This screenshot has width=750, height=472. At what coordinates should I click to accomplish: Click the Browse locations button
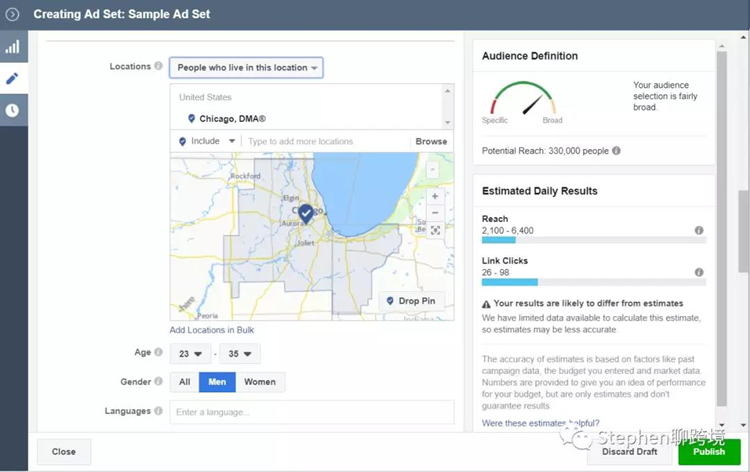[431, 142]
